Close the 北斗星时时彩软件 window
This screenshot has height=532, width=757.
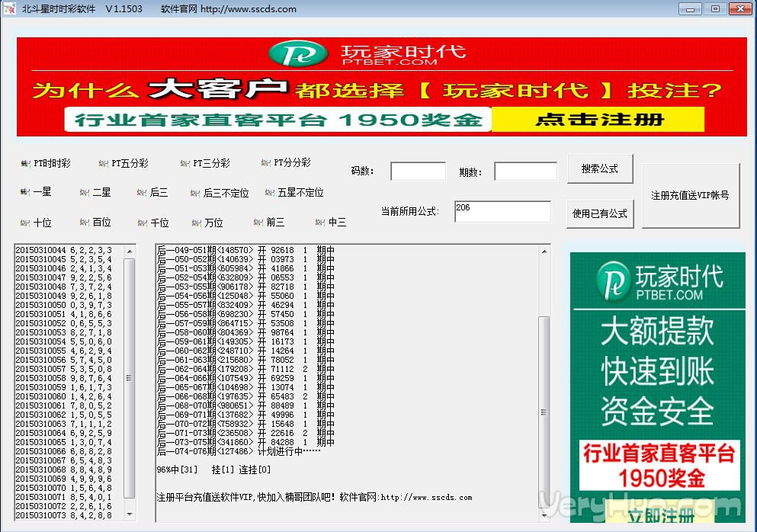tap(740, 8)
